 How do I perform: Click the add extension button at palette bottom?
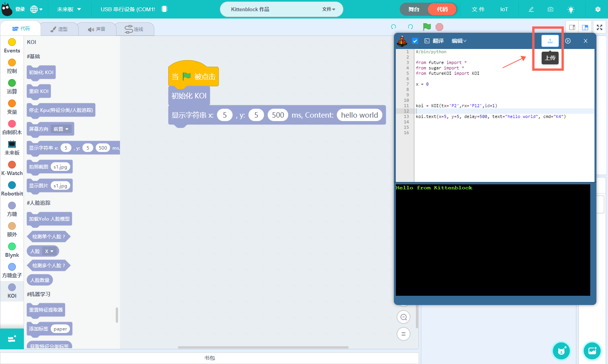coord(12,339)
